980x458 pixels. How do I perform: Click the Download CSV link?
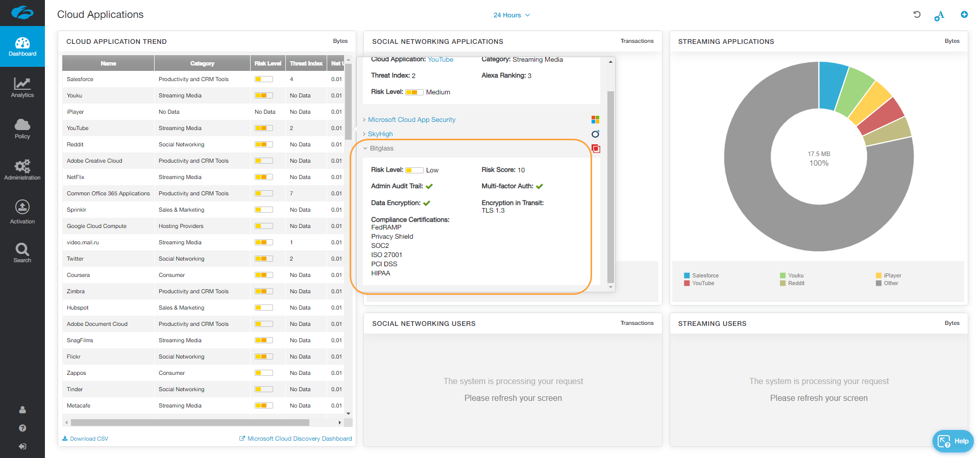click(x=85, y=439)
